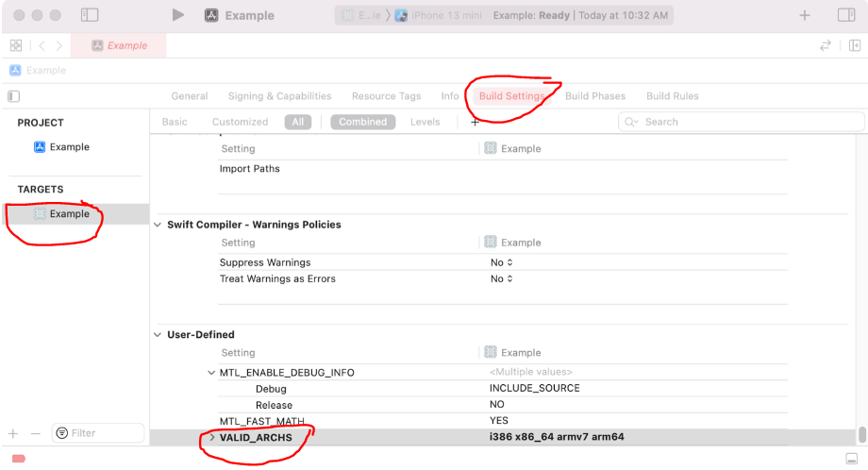Change Treat Warnings as Errors dropdown
This screenshot has width=868, height=470.
502,278
